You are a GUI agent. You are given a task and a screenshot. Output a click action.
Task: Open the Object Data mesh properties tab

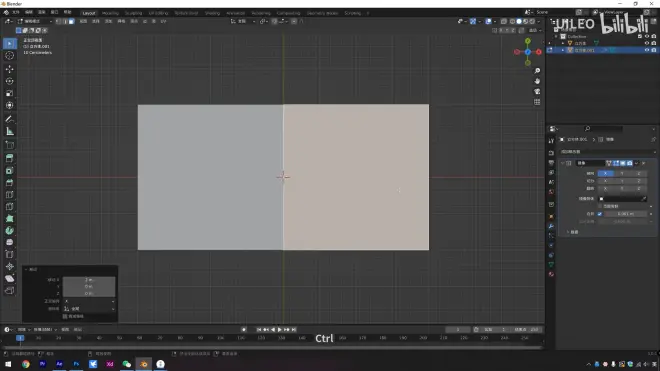551,264
